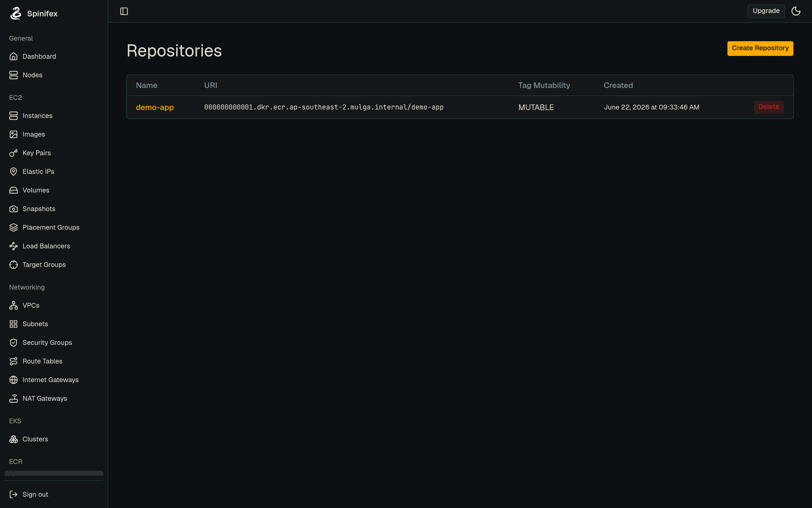Viewport: 812px width, 508px height.
Task: Click the MUTABLE tag mutability value
Action: [x=536, y=108]
